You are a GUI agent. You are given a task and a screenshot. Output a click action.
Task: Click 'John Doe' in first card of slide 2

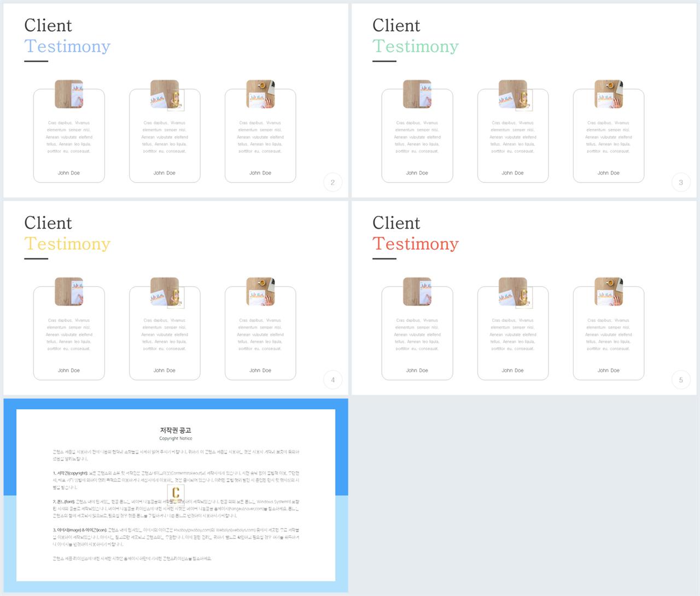pyautogui.click(x=69, y=173)
